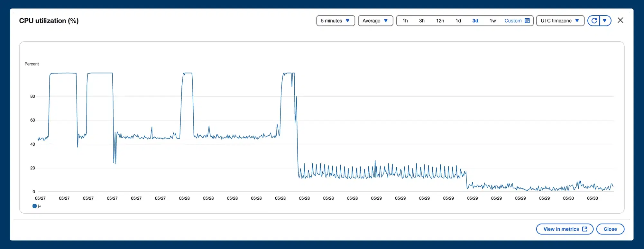The height and width of the screenshot is (249, 644).
Task: Click the Close button at bottom right
Action: (610, 229)
